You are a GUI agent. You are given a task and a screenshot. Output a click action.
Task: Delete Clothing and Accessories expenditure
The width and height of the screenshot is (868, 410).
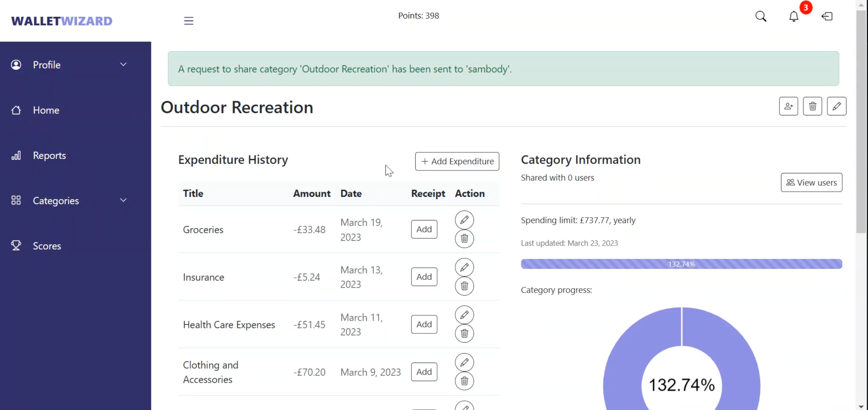click(x=464, y=381)
